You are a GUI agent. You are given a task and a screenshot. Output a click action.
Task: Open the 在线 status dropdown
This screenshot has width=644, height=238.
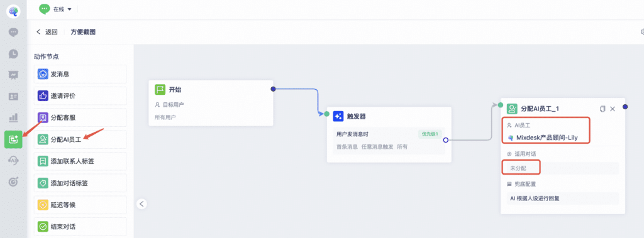tap(56, 9)
